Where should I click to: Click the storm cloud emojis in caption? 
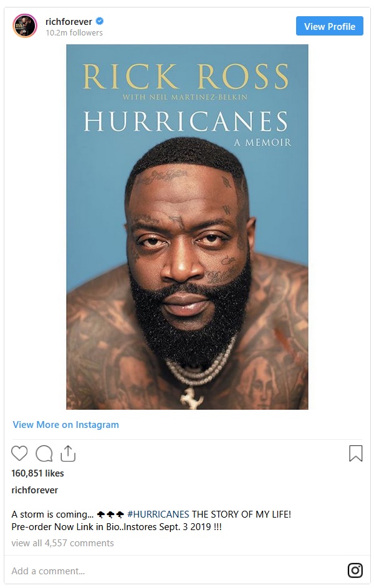[110, 514]
